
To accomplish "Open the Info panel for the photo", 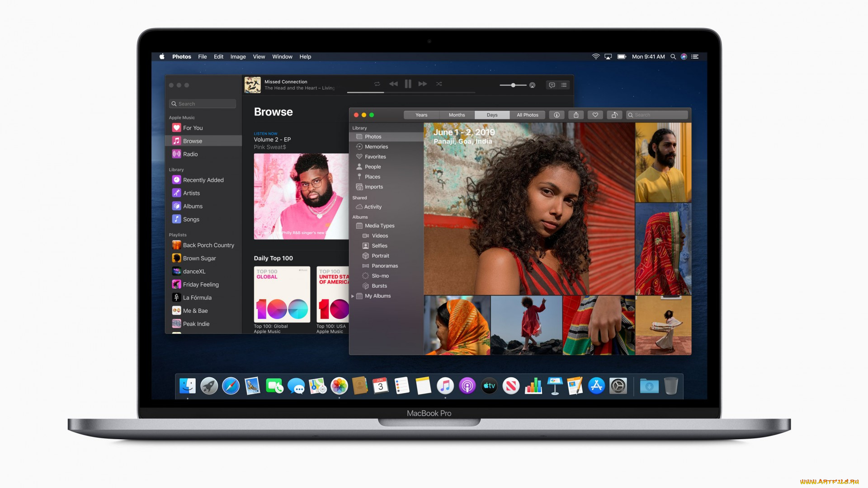I will pos(557,115).
